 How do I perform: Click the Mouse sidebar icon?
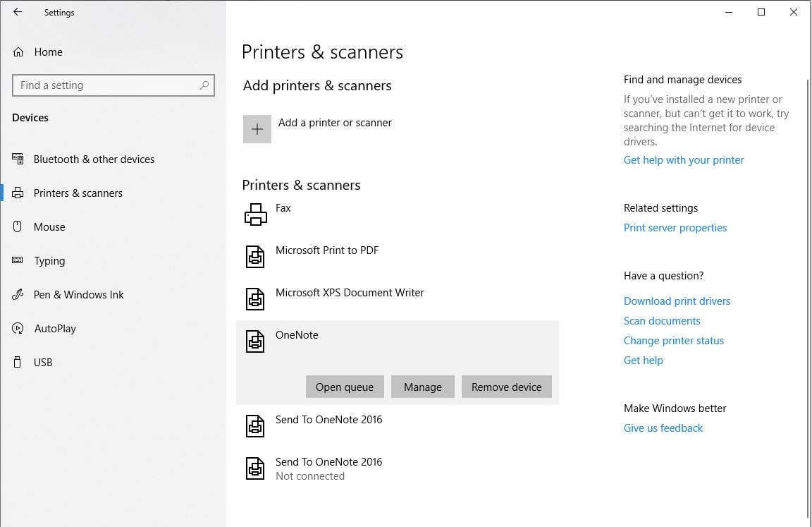click(17, 226)
